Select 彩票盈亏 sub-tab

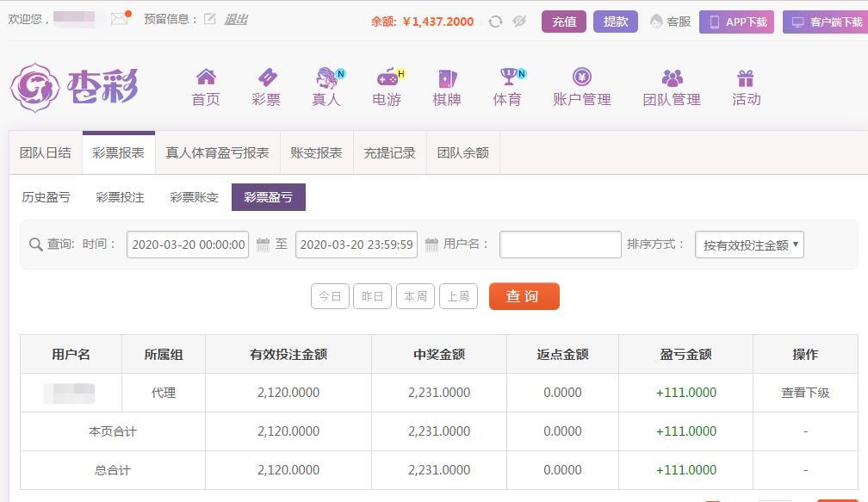pyautogui.click(x=269, y=197)
